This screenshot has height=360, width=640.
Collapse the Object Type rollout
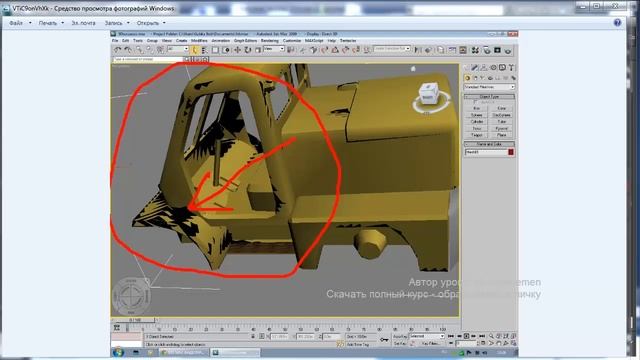click(489, 97)
